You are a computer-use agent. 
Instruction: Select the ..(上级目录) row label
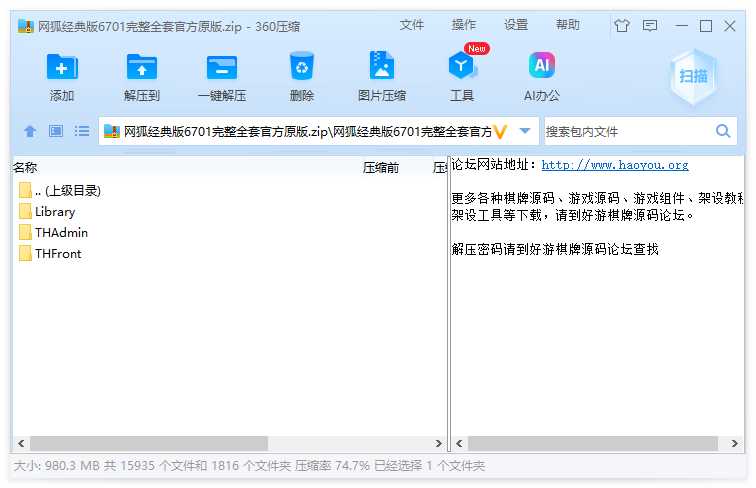coord(68,190)
